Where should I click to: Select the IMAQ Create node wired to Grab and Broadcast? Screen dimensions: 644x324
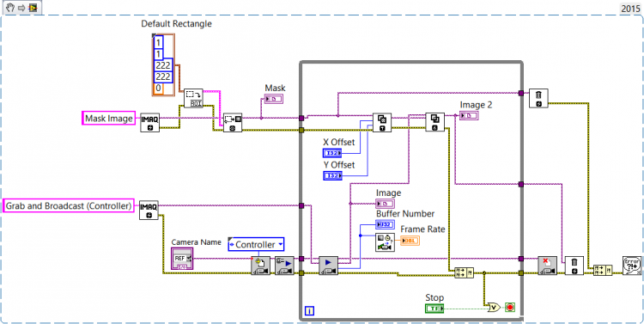click(x=149, y=210)
